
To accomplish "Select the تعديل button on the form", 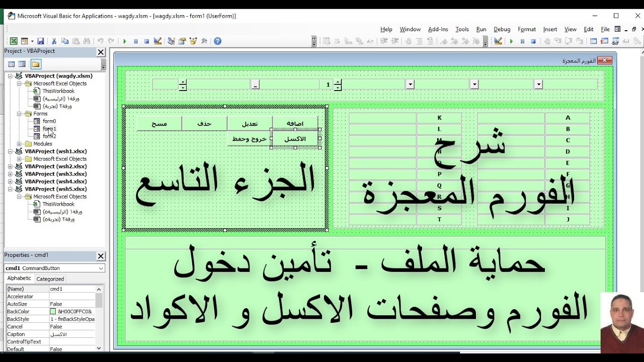I will coord(250,123).
